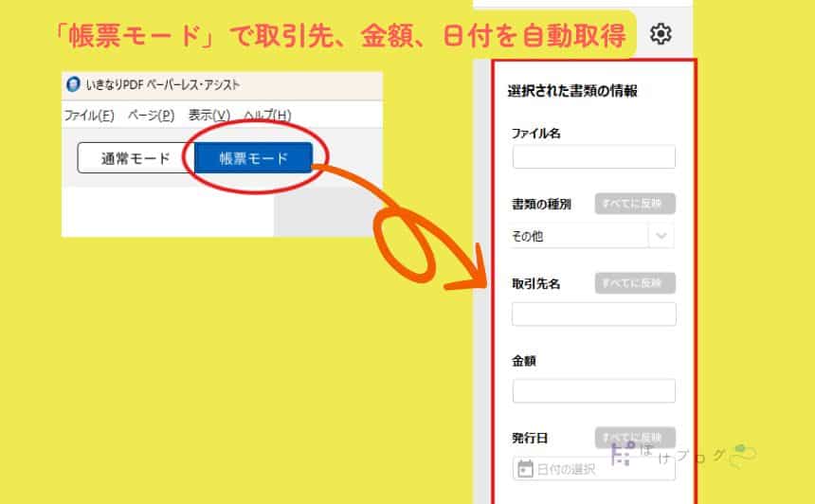The image size is (815, 504).
Task: Click the いきなりPDF ペーパーレス・アシスト title text
Action: point(163,84)
